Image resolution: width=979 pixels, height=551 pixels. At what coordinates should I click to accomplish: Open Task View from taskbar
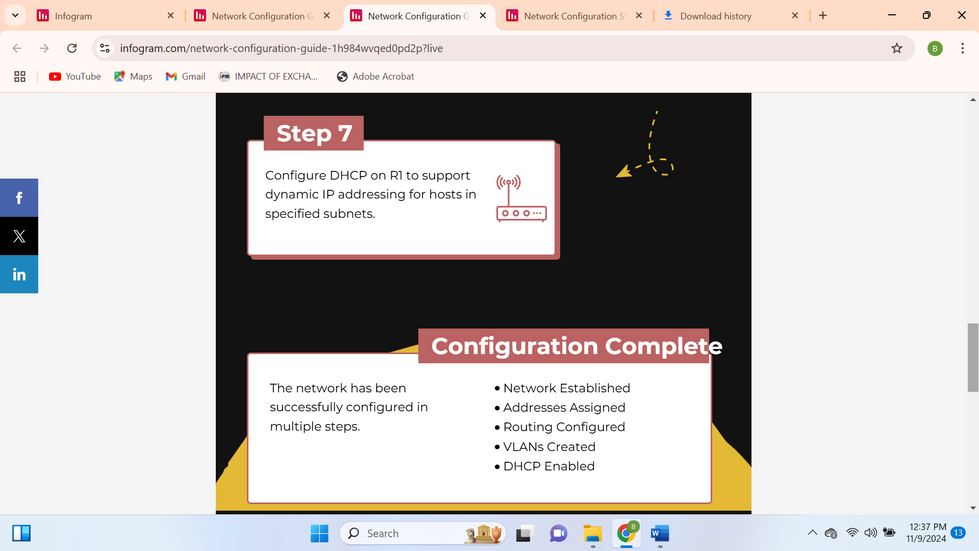point(523,534)
